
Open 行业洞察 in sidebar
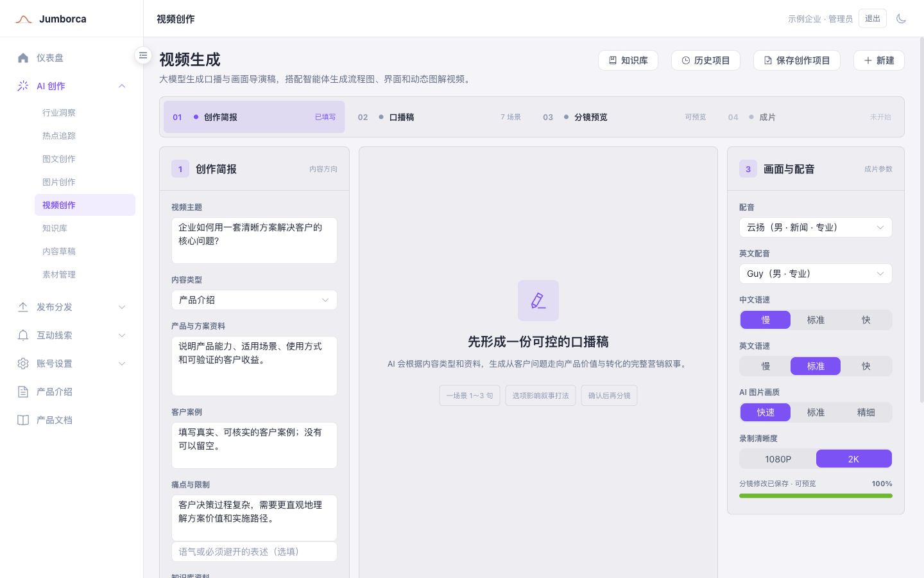pyautogui.click(x=85, y=112)
